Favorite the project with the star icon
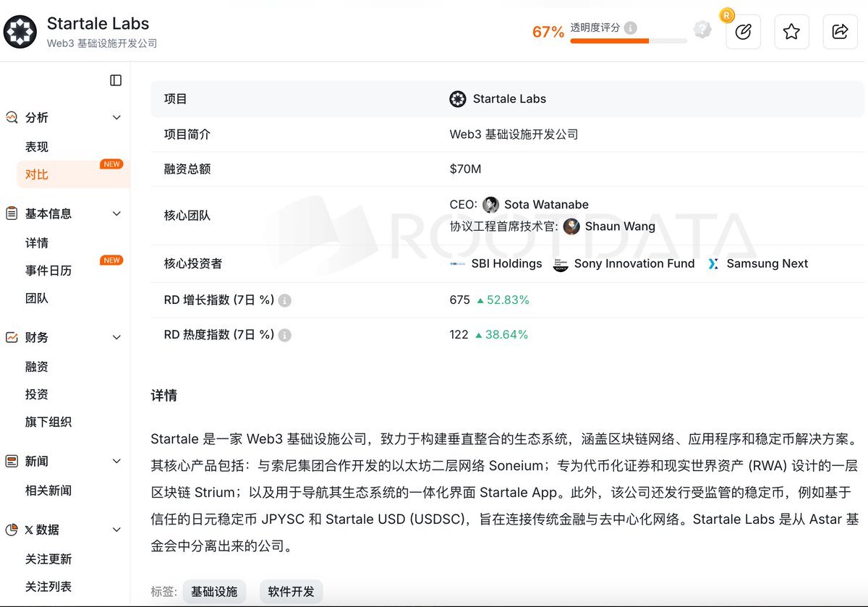868x607 pixels. 791,32
